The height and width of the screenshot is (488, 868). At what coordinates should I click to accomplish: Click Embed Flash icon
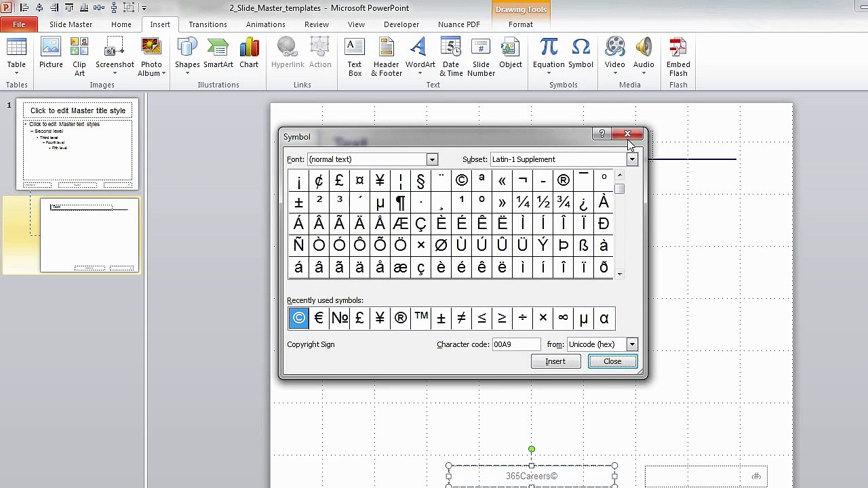point(678,56)
